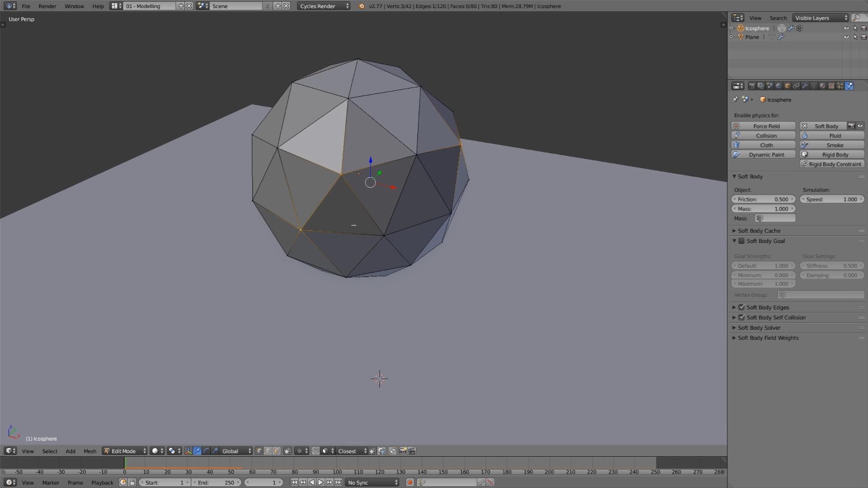Click the Dynamic Paint physics button

click(764, 155)
